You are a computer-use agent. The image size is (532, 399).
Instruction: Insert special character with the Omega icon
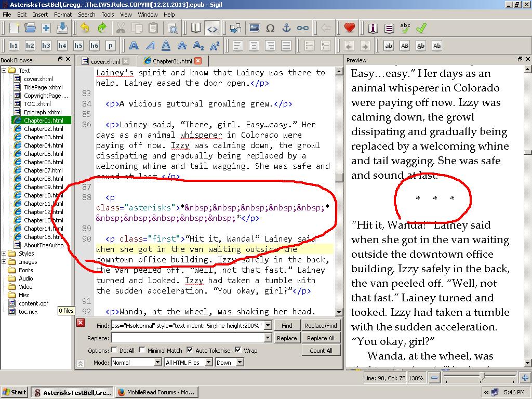pyautogui.click(x=270, y=28)
